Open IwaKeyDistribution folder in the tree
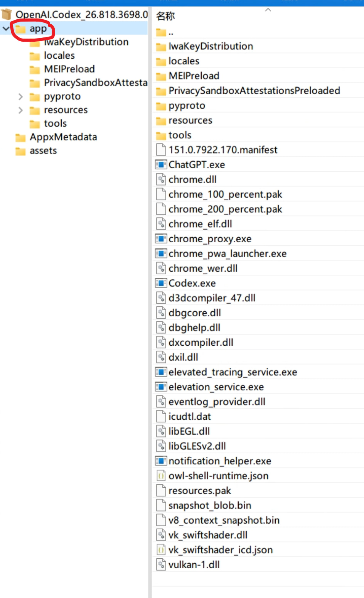 pos(86,42)
